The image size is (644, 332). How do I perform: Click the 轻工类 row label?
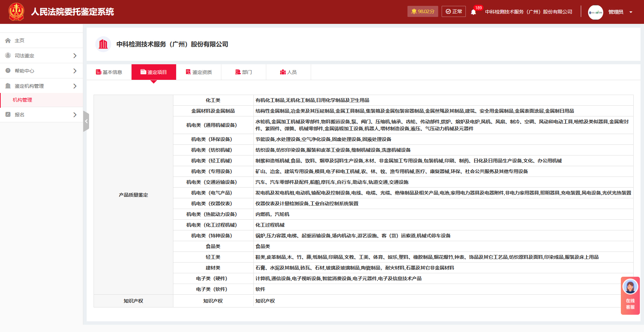tap(213, 257)
